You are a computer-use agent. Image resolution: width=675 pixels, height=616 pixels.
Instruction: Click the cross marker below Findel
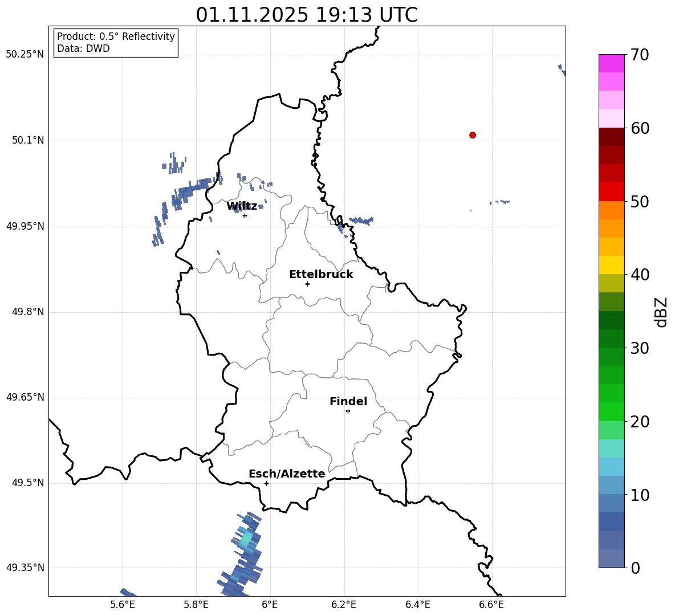(348, 411)
